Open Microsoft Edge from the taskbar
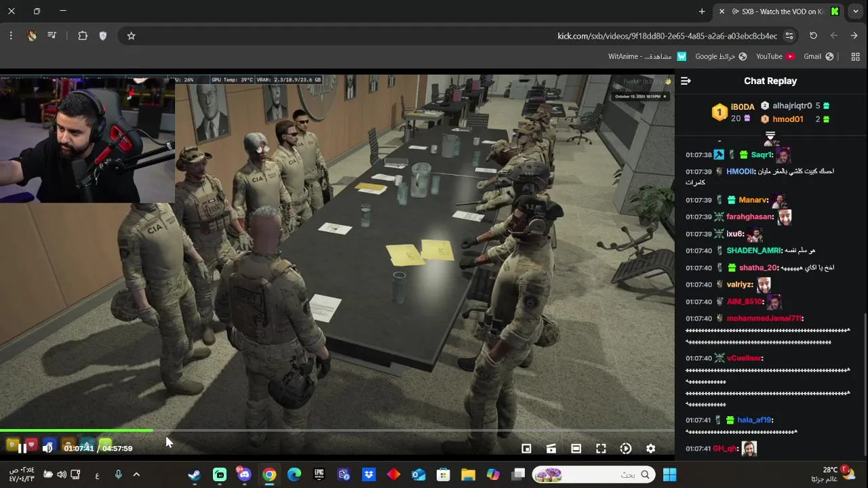This screenshot has width=868, height=488. click(x=294, y=474)
